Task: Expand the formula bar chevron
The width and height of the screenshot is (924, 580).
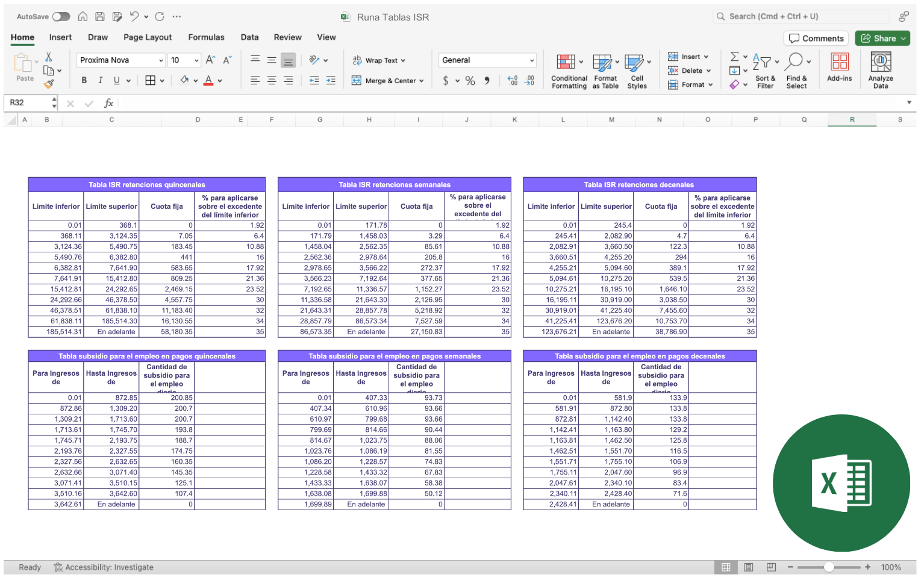Action: (909, 103)
